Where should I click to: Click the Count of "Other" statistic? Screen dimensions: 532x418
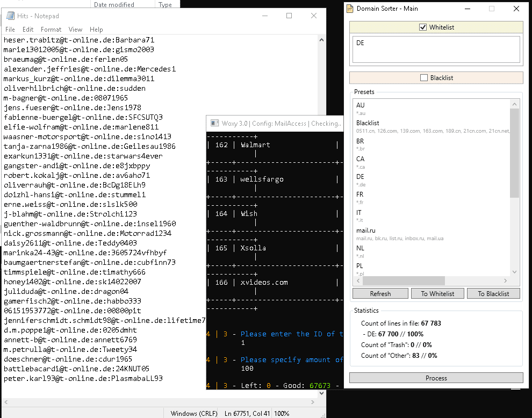point(399,356)
